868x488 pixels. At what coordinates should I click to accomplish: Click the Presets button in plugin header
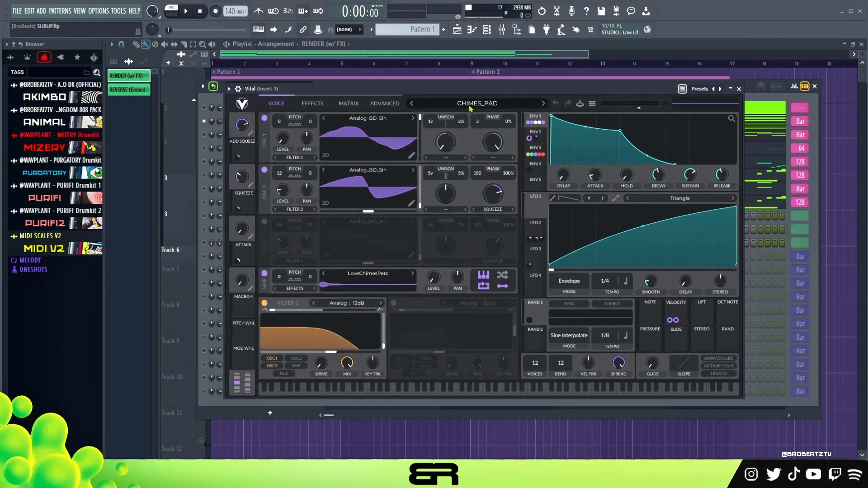point(699,89)
